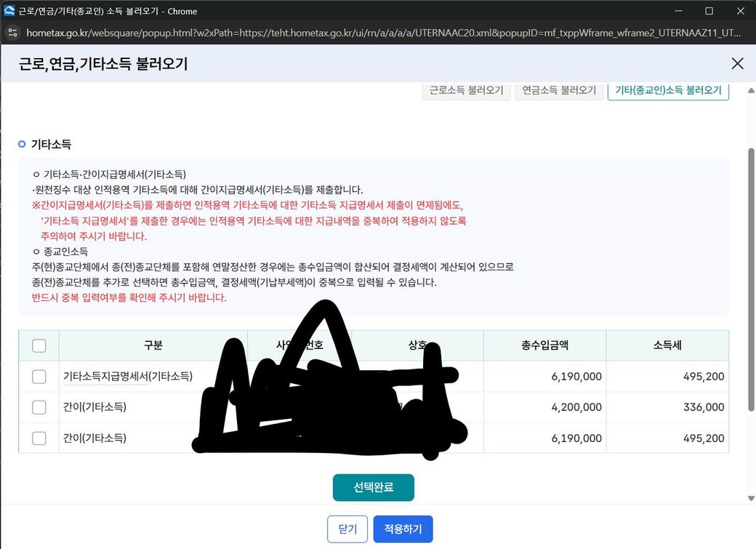The height and width of the screenshot is (549, 756).
Task: Click the scrollbar up arrow
Action: [750, 89]
